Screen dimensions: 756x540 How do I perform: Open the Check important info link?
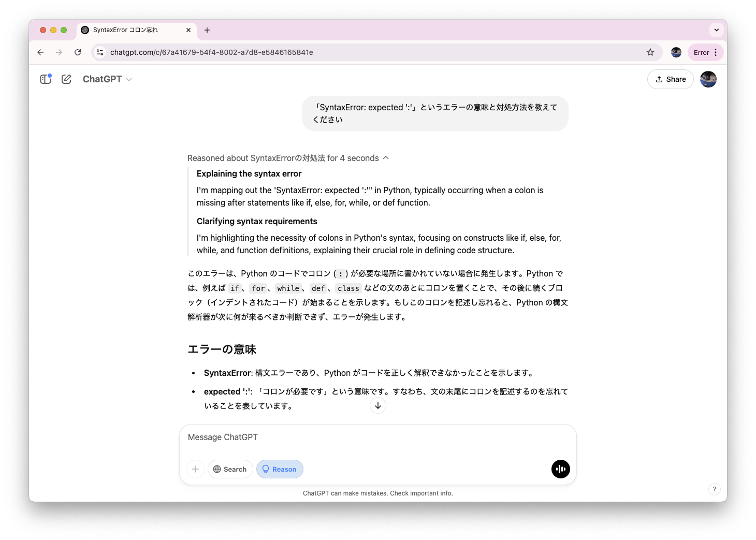coord(422,493)
